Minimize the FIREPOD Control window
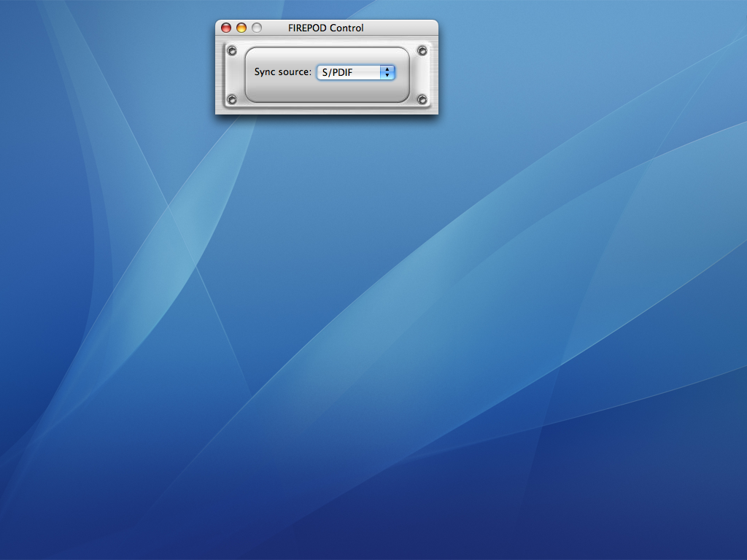The height and width of the screenshot is (560, 747). [x=241, y=28]
